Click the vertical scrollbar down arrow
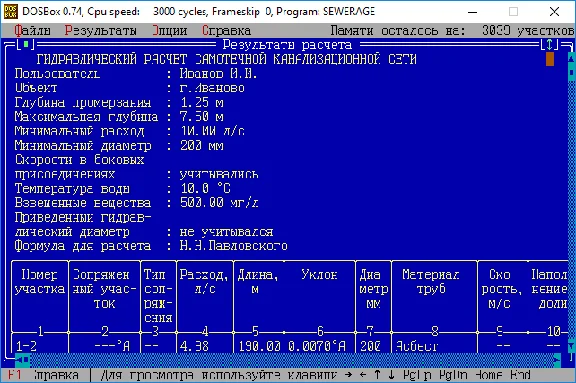 pyautogui.click(x=571, y=346)
